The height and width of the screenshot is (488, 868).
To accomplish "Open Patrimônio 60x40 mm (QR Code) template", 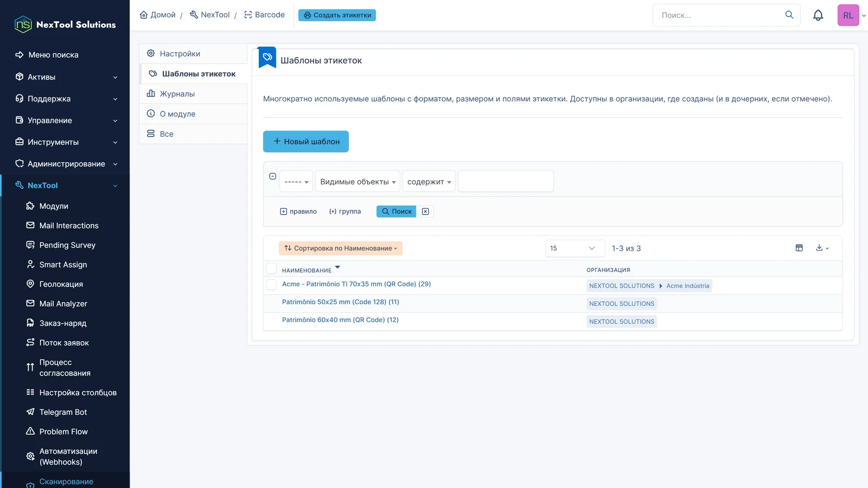I will click(x=340, y=320).
